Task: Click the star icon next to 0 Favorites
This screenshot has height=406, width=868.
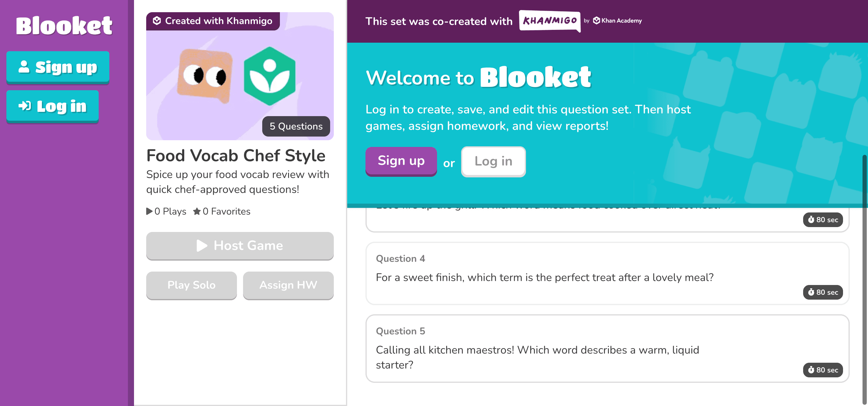Action: click(x=197, y=212)
